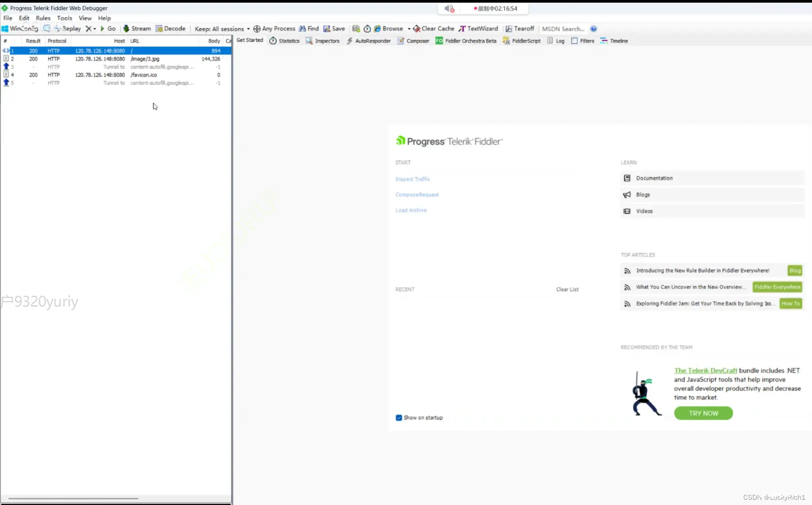Open the TextWizard tool
This screenshot has height=505, width=812.
point(478,28)
